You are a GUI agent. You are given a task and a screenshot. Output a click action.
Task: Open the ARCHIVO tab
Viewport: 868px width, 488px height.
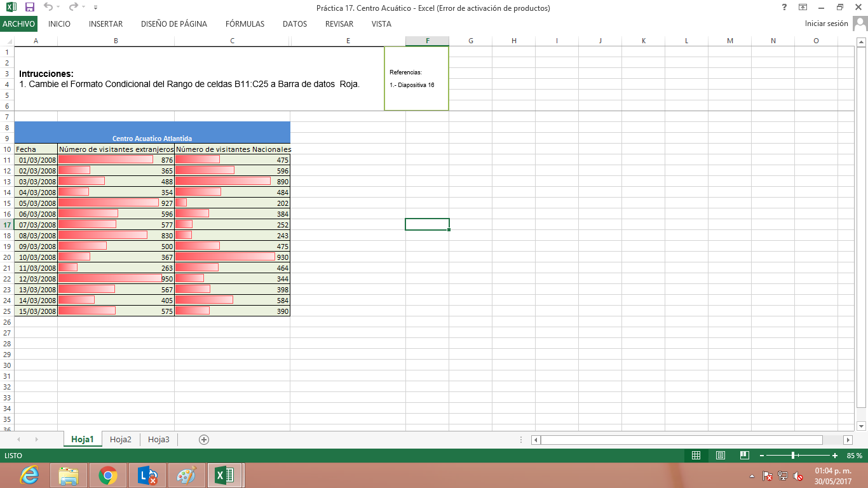[18, 24]
